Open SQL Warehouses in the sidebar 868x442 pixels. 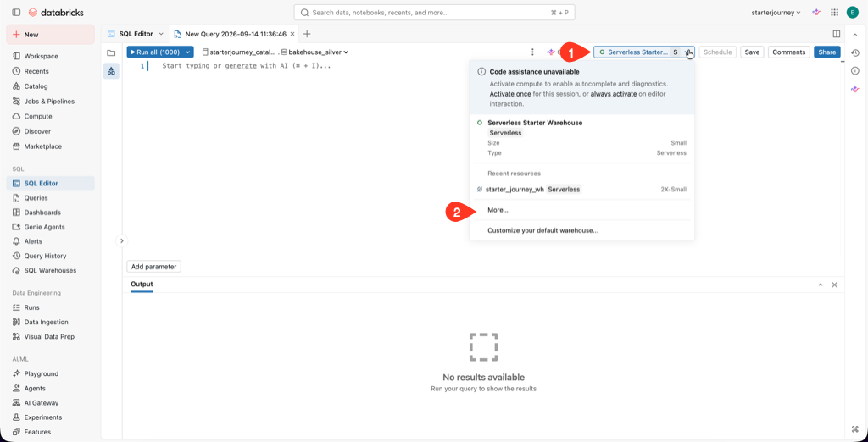[x=50, y=270]
